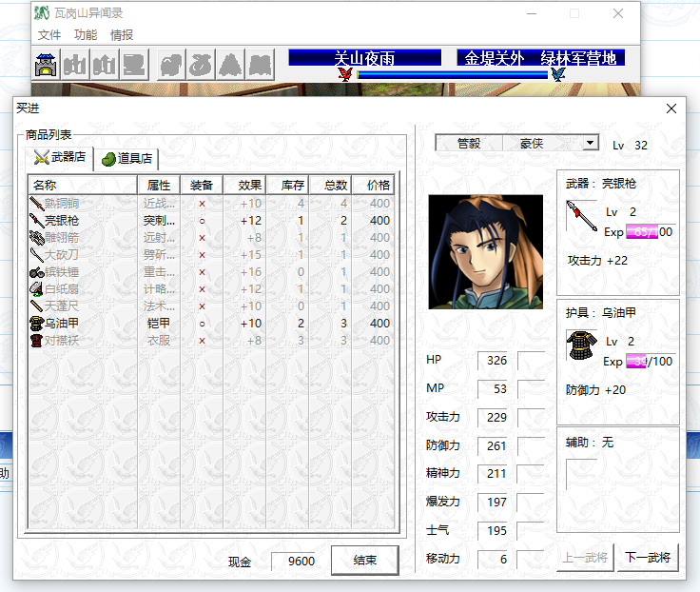Sort by 价格 column header

pos(373,185)
